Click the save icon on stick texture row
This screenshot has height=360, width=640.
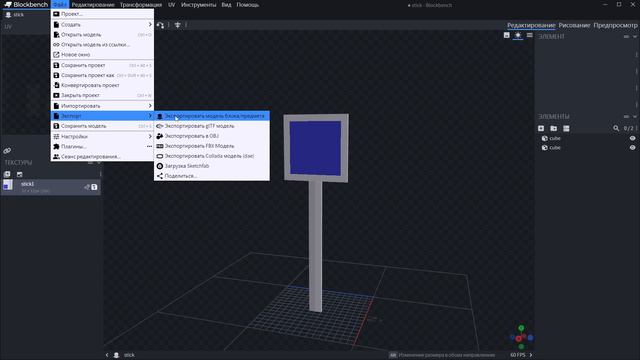click(94, 187)
